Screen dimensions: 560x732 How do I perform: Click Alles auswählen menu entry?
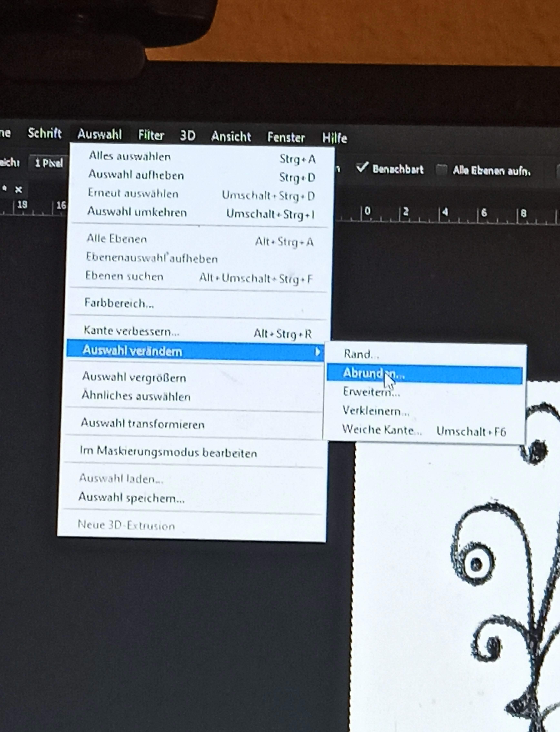130,156
